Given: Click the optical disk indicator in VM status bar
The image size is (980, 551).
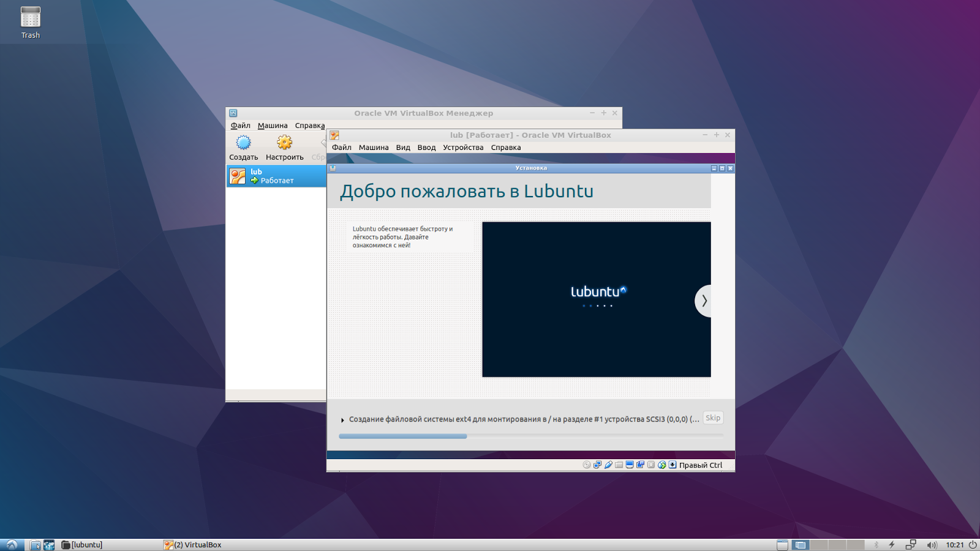Looking at the screenshot, I should (x=587, y=465).
